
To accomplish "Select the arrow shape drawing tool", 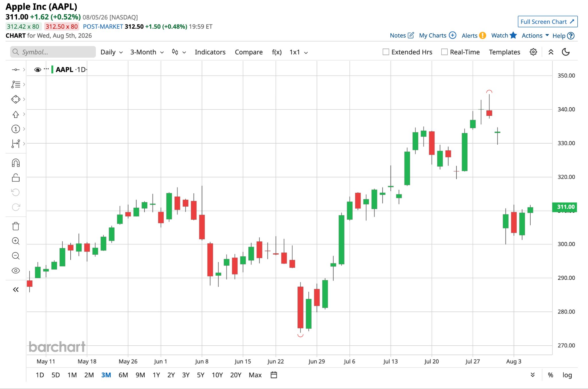I will [16, 114].
